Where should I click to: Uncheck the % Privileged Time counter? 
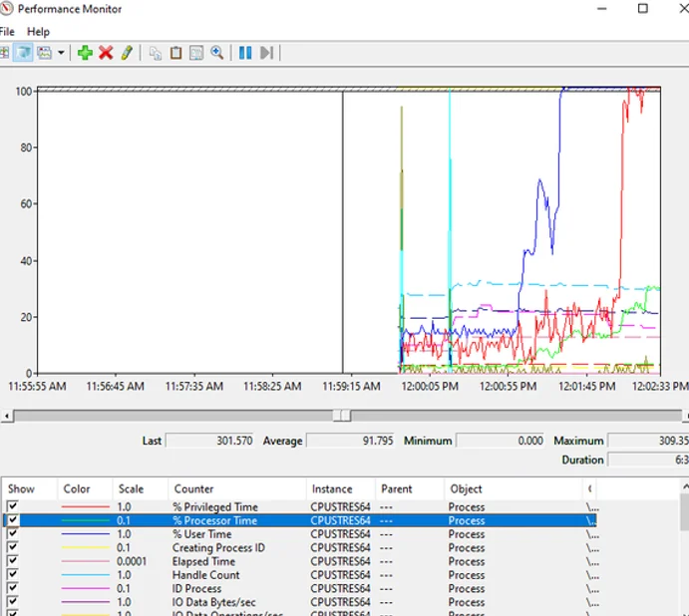click(13, 507)
